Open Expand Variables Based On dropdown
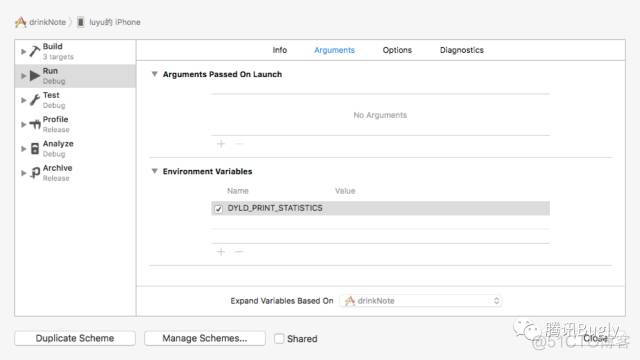This screenshot has height=360, width=640. click(x=421, y=301)
